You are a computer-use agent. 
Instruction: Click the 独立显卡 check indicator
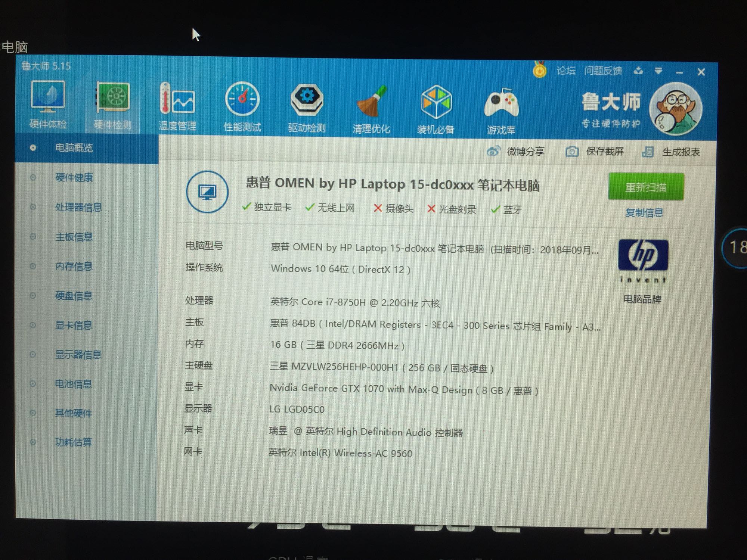(266, 207)
